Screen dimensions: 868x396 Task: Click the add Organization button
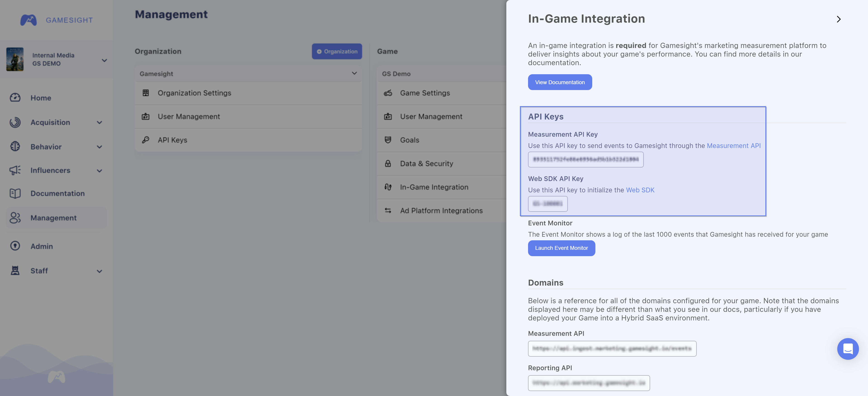coord(337,51)
